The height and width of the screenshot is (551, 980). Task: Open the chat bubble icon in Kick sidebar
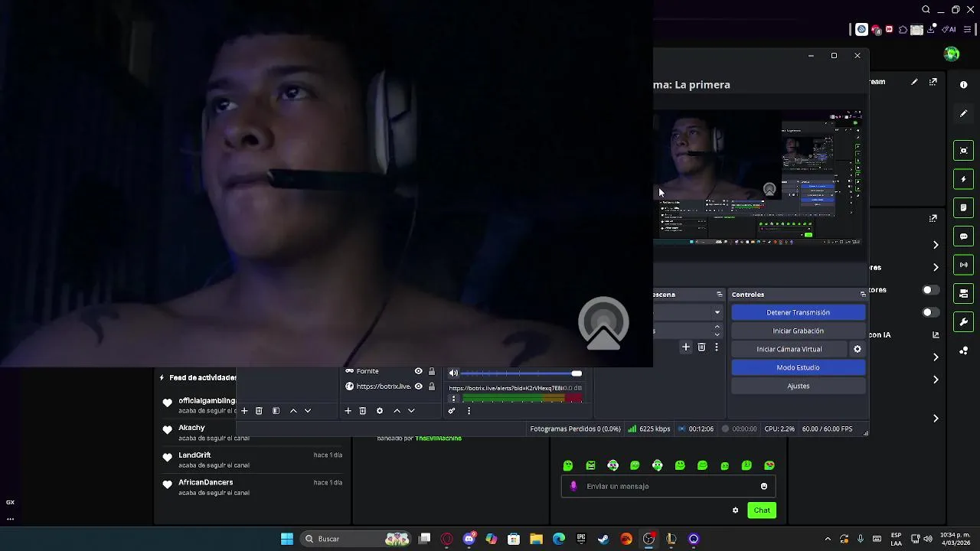(x=964, y=236)
